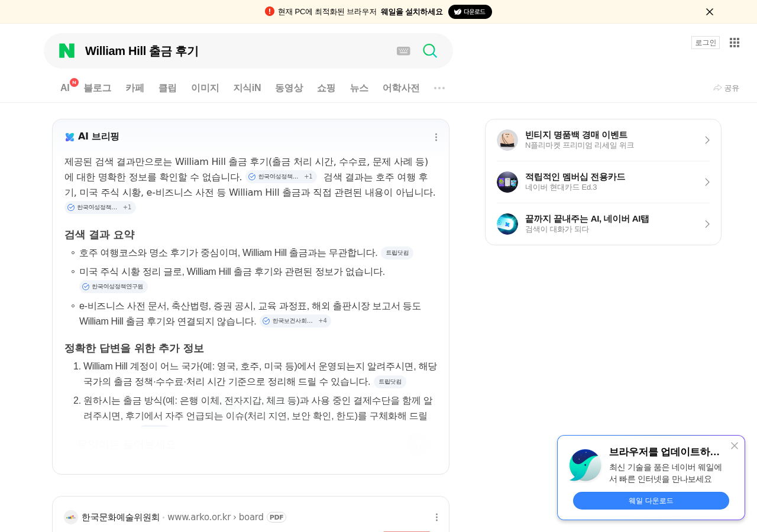Click the search field containing William Hill 출금 후기
The height and width of the screenshot is (532, 757).
tap(237, 51)
